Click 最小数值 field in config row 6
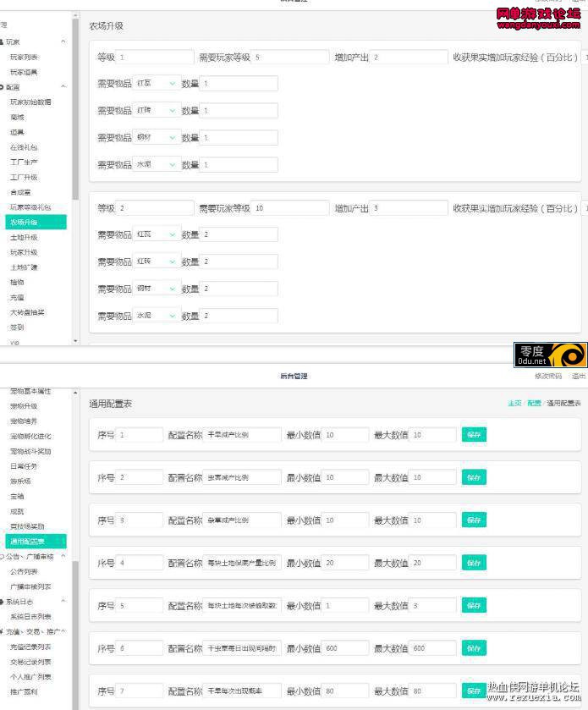Viewport: 588px width, 710px height. pyautogui.click(x=345, y=648)
